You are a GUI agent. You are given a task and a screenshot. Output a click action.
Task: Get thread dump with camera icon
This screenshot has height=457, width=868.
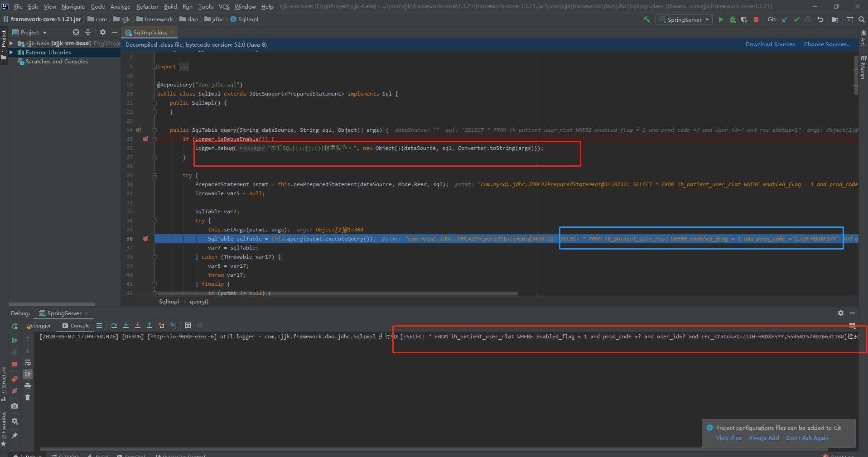click(x=14, y=406)
